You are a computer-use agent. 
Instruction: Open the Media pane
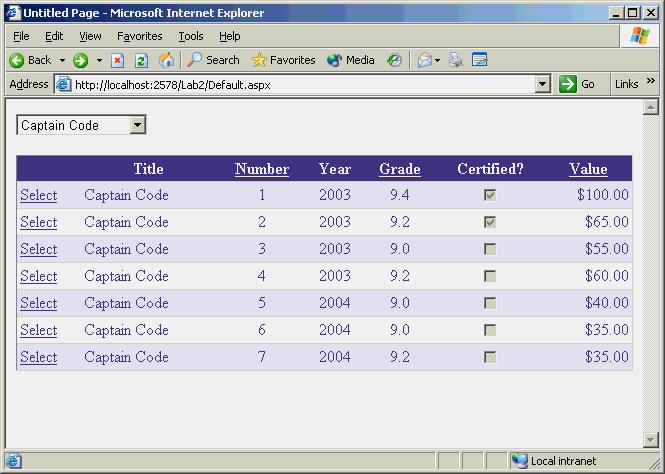click(351, 60)
